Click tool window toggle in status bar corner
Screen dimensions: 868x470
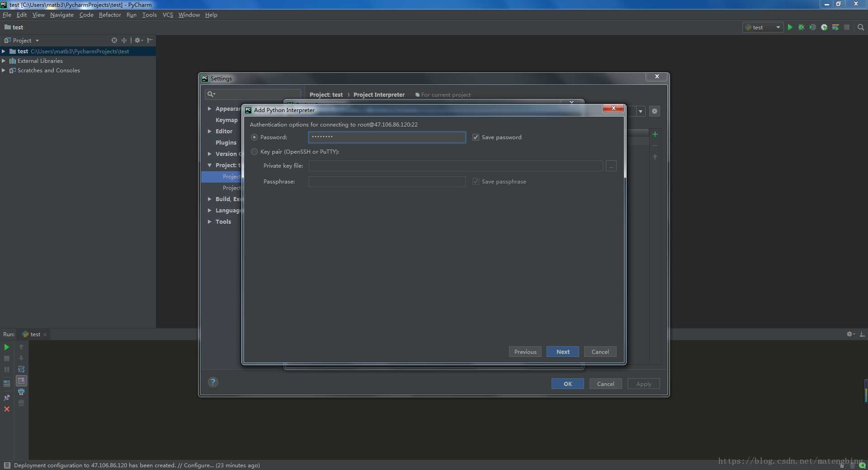point(7,465)
